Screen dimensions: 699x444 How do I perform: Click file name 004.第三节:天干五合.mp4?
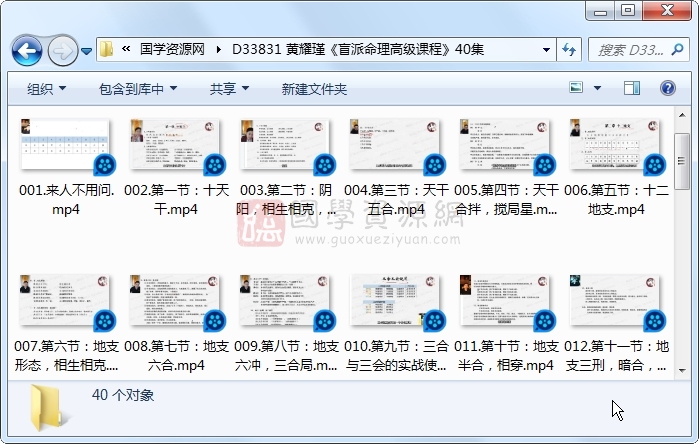pos(396,200)
